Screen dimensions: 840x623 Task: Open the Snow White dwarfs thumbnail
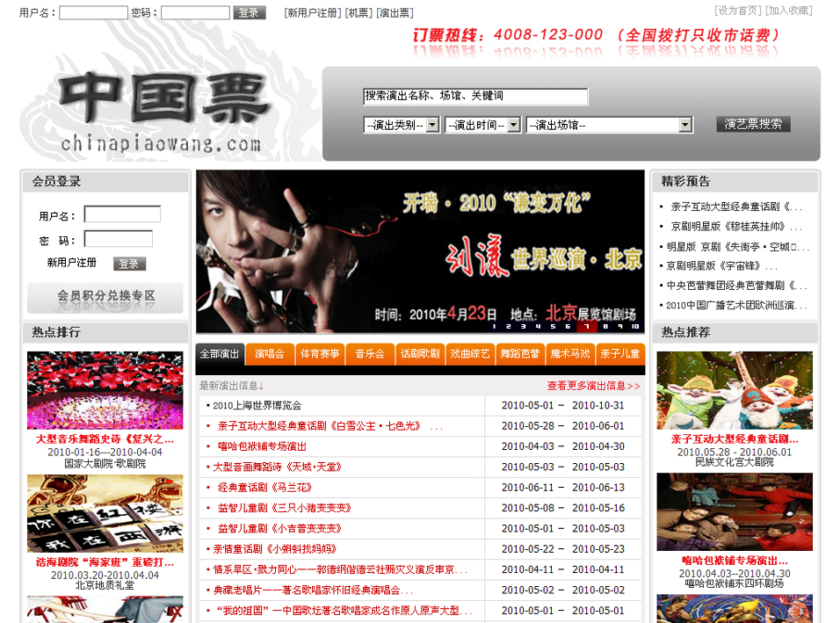[x=735, y=390]
